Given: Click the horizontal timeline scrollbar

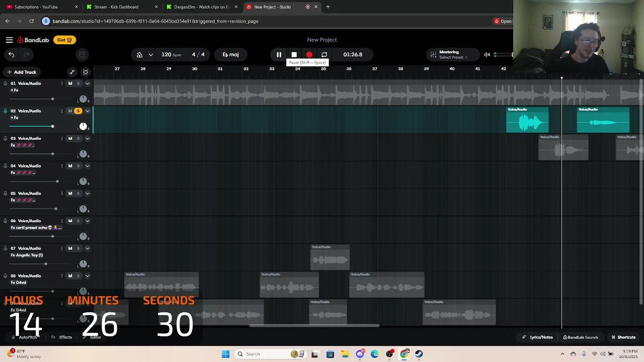Looking at the screenshot, I should pyautogui.click(x=314, y=325).
